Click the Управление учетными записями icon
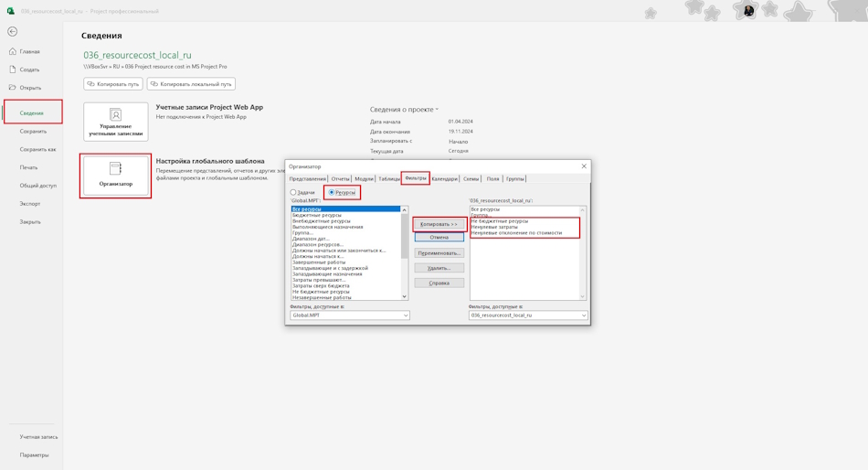This screenshot has height=470, width=868. [x=115, y=114]
